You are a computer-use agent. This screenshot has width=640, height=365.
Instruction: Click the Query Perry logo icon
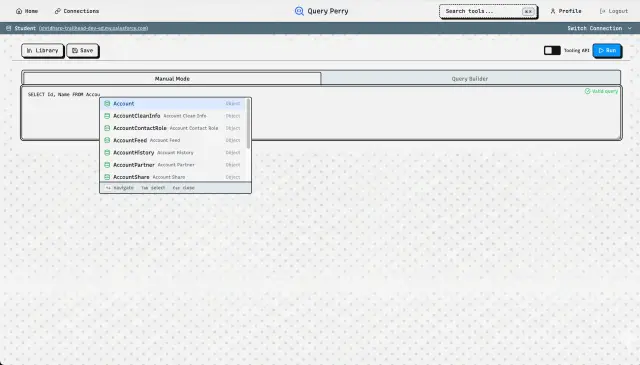pos(299,11)
